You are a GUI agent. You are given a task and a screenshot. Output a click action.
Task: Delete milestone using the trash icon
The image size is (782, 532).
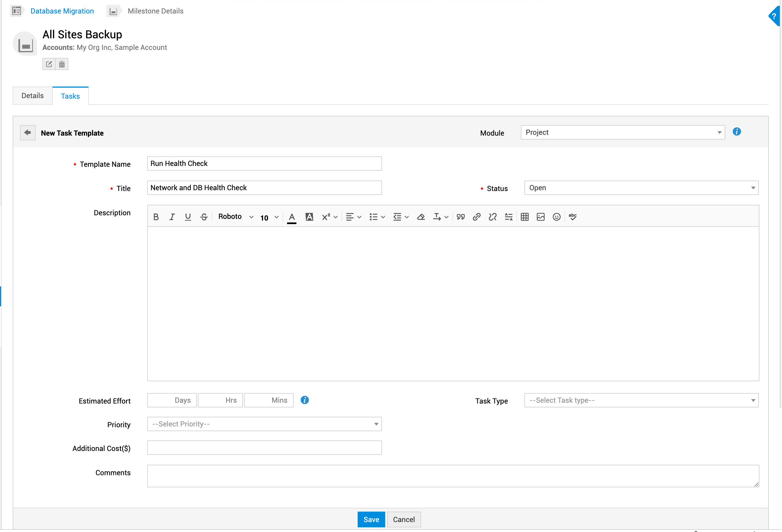click(x=62, y=64)
